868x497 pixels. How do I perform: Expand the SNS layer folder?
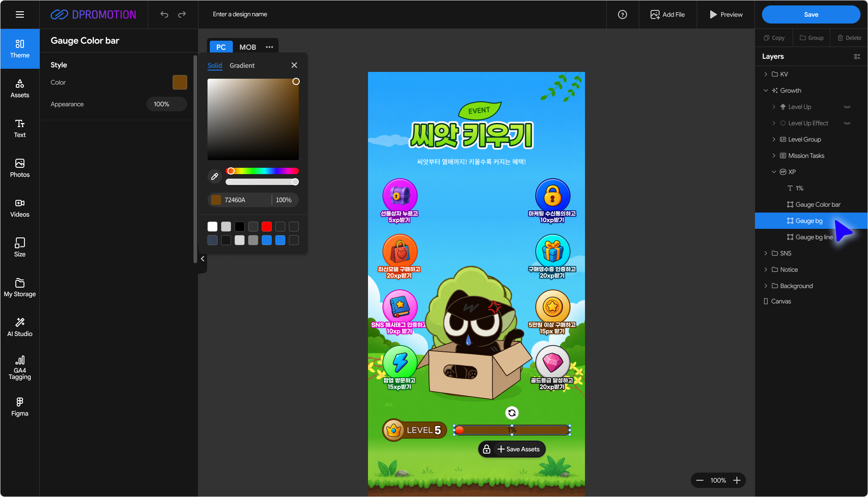tap(766, 253)
